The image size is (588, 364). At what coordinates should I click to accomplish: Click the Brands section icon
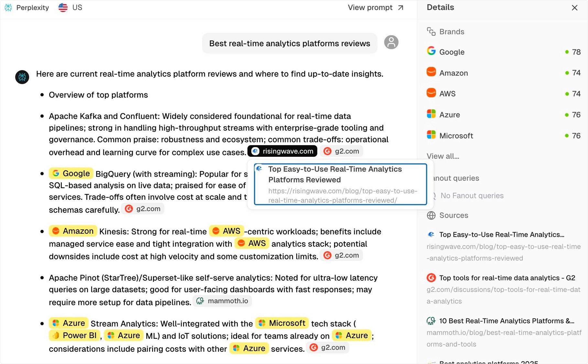[431, 31]
